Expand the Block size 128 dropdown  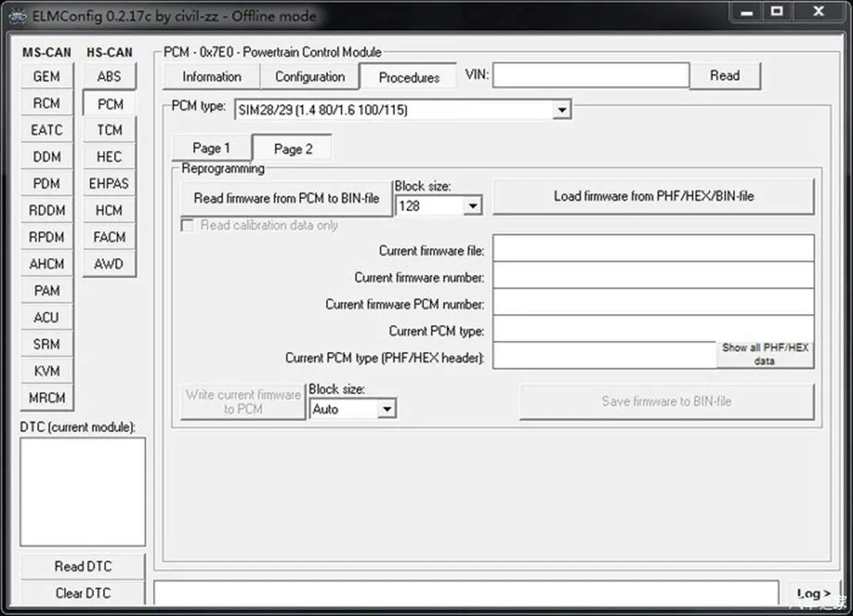point(473,206)
